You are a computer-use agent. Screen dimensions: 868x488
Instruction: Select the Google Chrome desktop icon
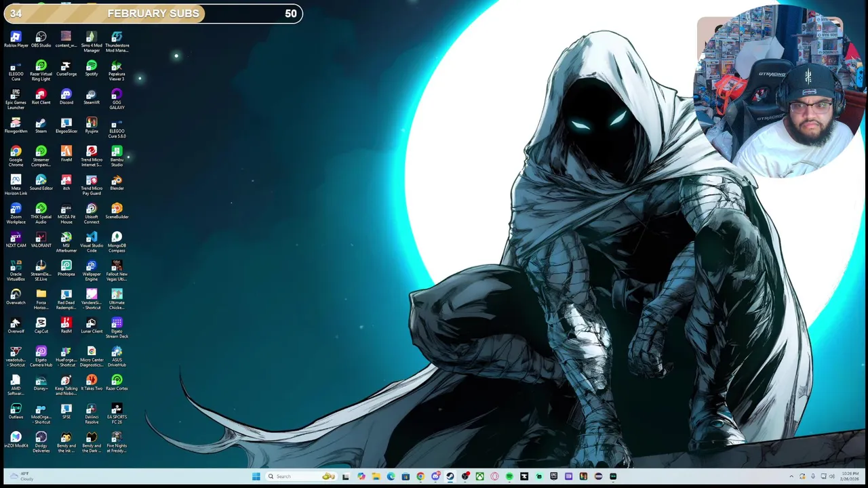[16, 156]
